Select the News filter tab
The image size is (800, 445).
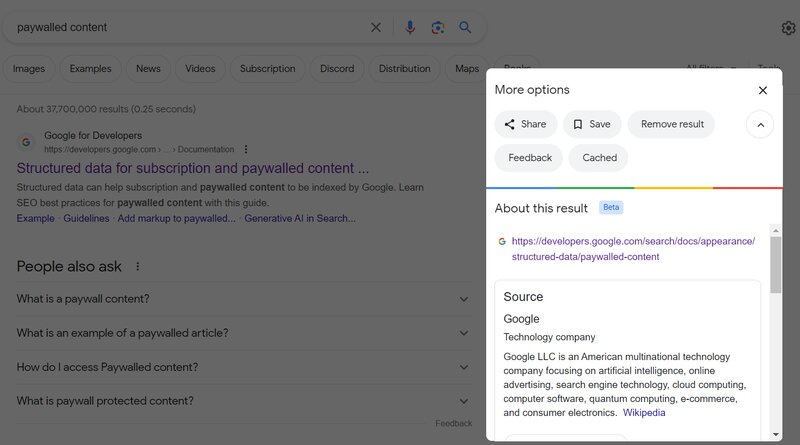148,68
